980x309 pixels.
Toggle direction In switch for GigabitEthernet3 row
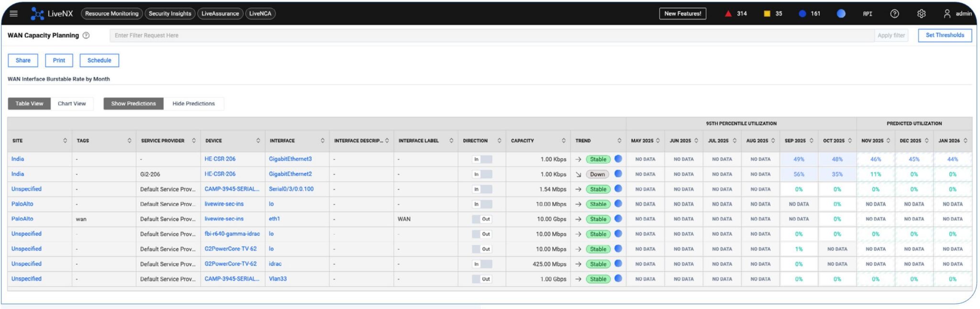pyautogui.click(x=482, y=159)
